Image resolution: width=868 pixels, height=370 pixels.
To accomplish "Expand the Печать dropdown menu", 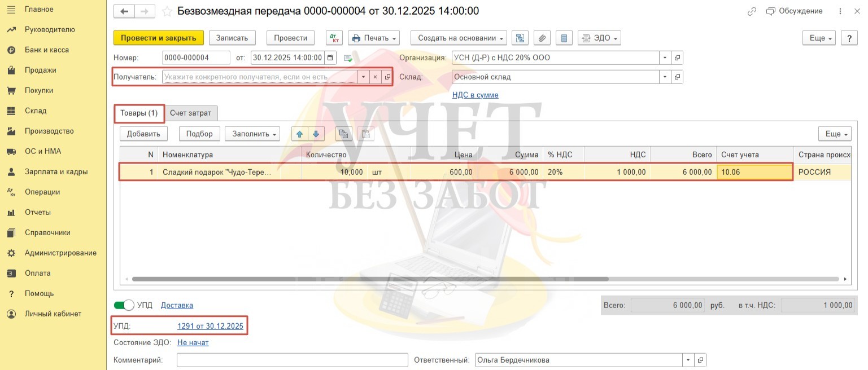I will pos(374,38).
